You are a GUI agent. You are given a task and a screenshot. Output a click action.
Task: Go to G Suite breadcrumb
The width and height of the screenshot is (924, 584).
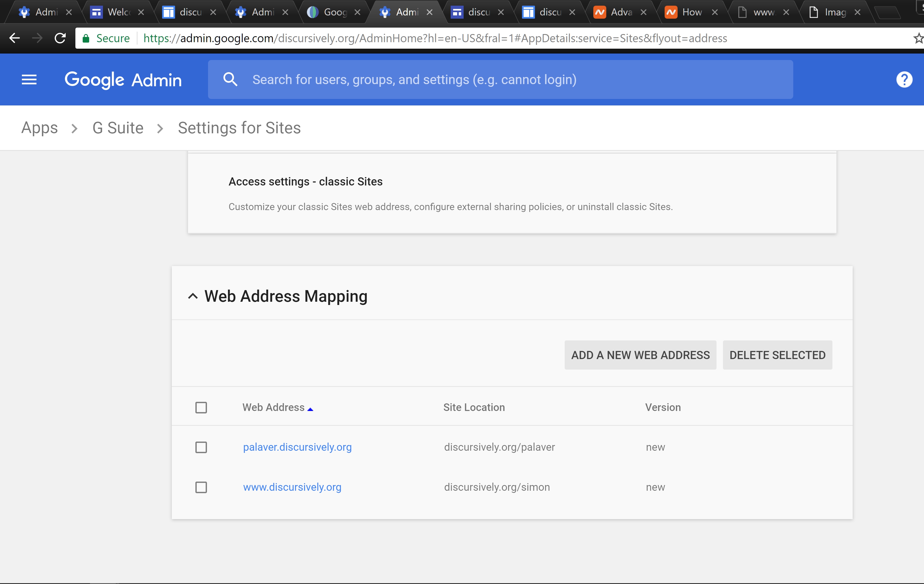click(118, 128)
